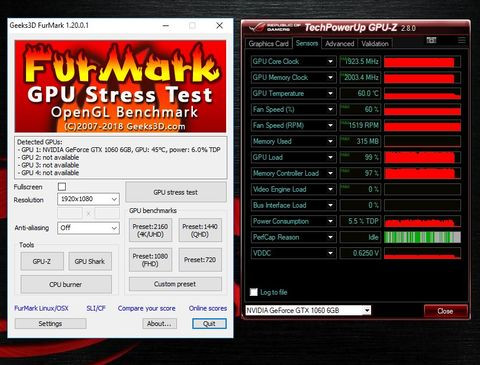Expand the GPU Load sensor dropdown
Image resolution: width=480 pixels, height=365 pixels.
[x=330, y=157]
